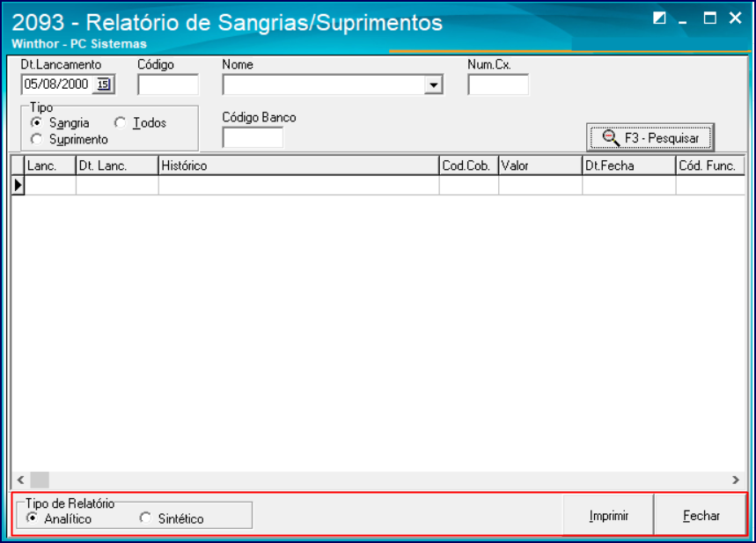Click the window restore-down icon in title bar
Image resolution: width=756 pixels, height=543 pixels.
(659, 18)
